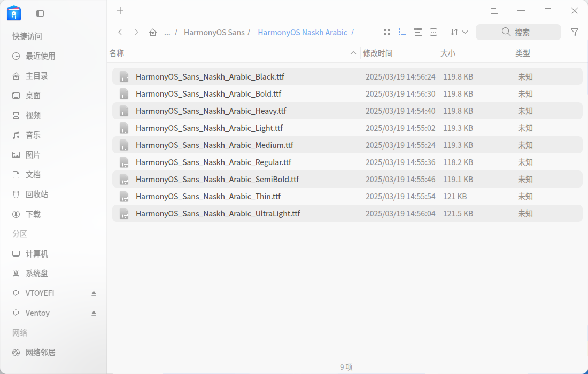Select HarmonyOS_Sans_Naskh_Arabic_Heavy.ttf file icon
Viewport: 588px width, 374px height.
coord(124,111)
